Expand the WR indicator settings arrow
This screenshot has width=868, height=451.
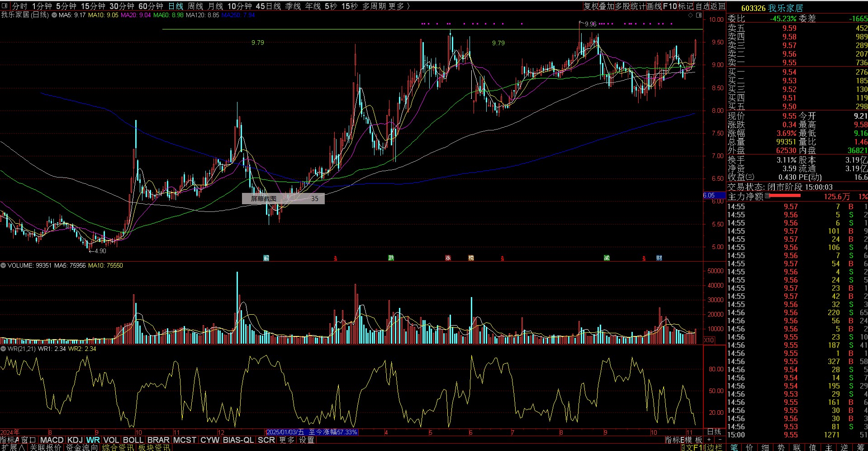click(x=3, y=349)
